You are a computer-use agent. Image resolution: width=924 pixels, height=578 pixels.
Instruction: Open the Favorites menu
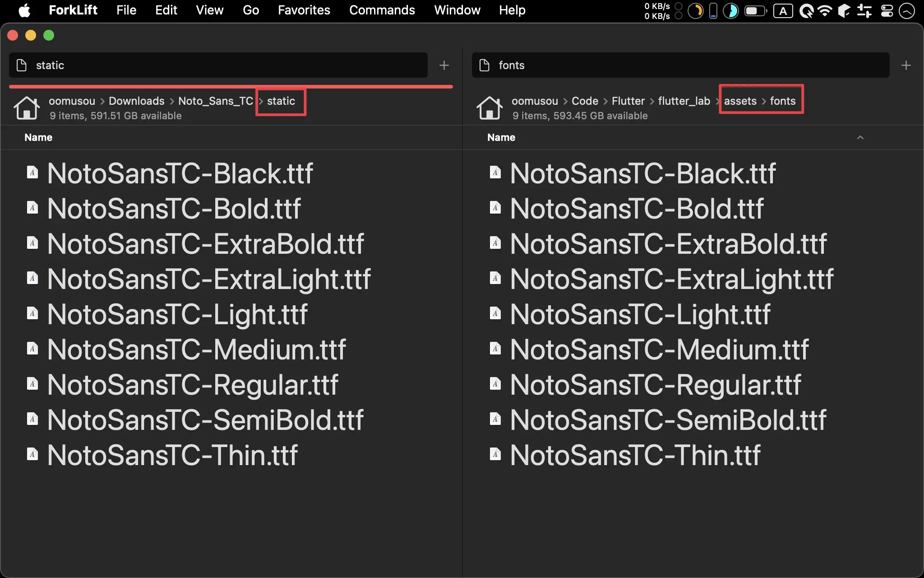click(x=304, y=10)
